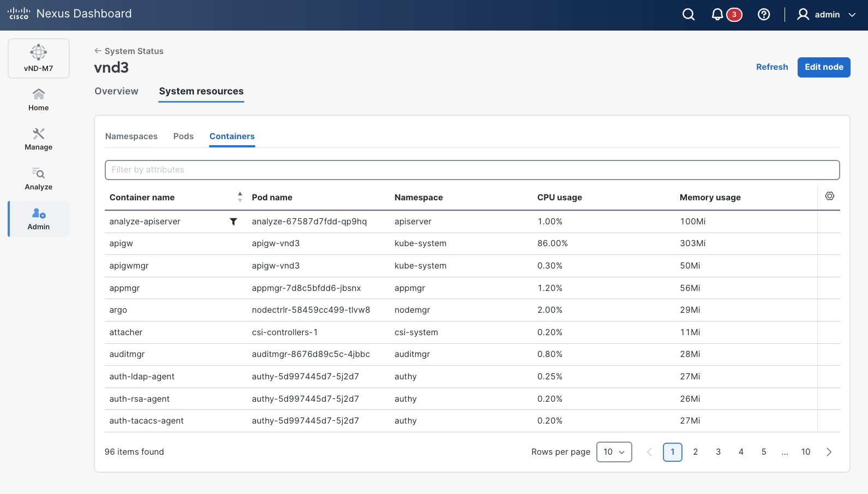
Task: Jump to page 4
Action: (x=741, y=452)
